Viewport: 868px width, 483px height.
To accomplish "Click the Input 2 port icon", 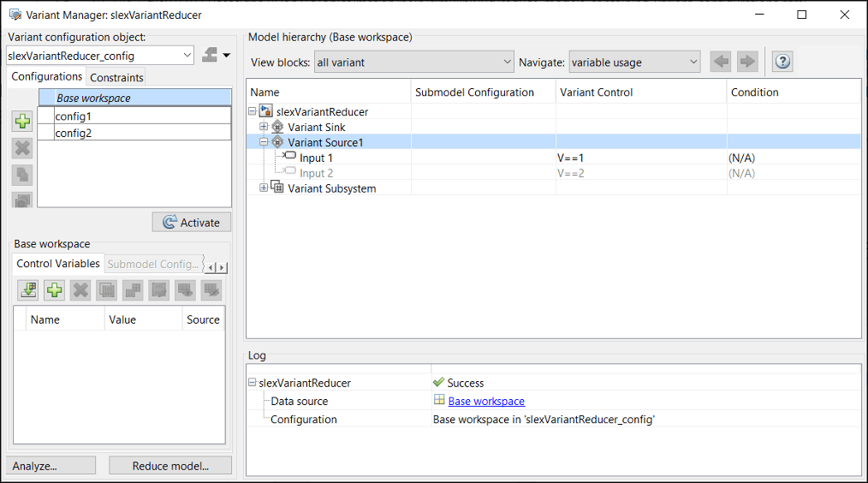I will [x=290, y=171].
